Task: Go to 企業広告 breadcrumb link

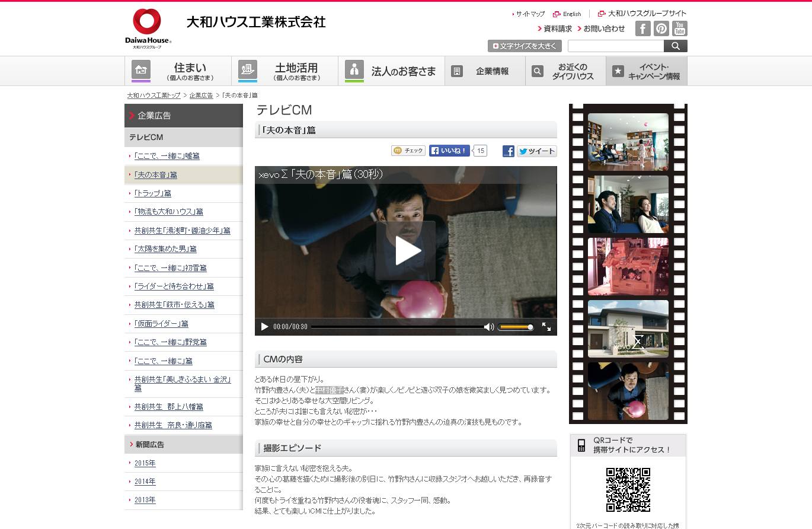Action: click(x=201, y=95)
